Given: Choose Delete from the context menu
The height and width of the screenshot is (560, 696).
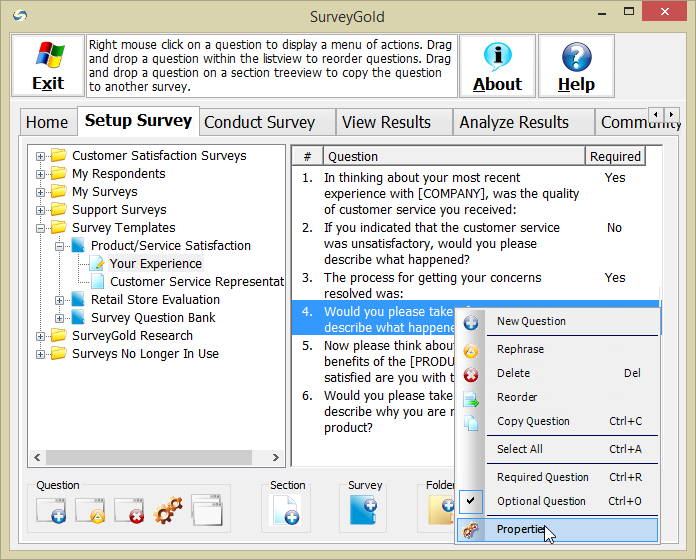Looking at the screenshot, I should tap(558, 373).
